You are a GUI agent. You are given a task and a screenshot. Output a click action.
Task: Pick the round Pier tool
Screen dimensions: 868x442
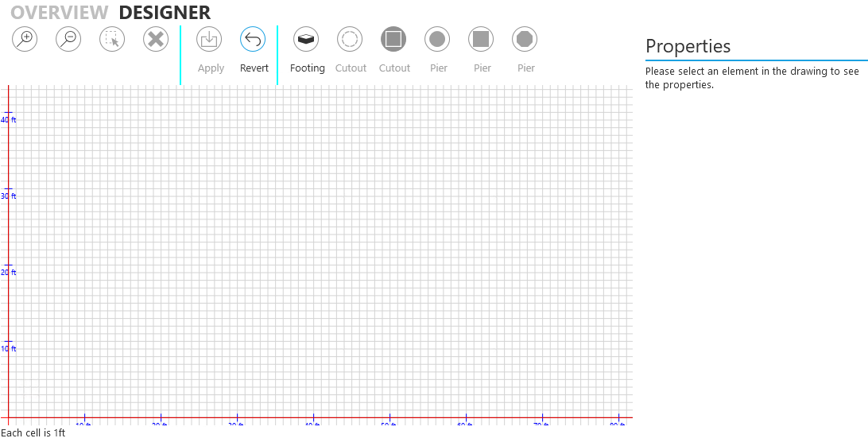tap(437, 40)
